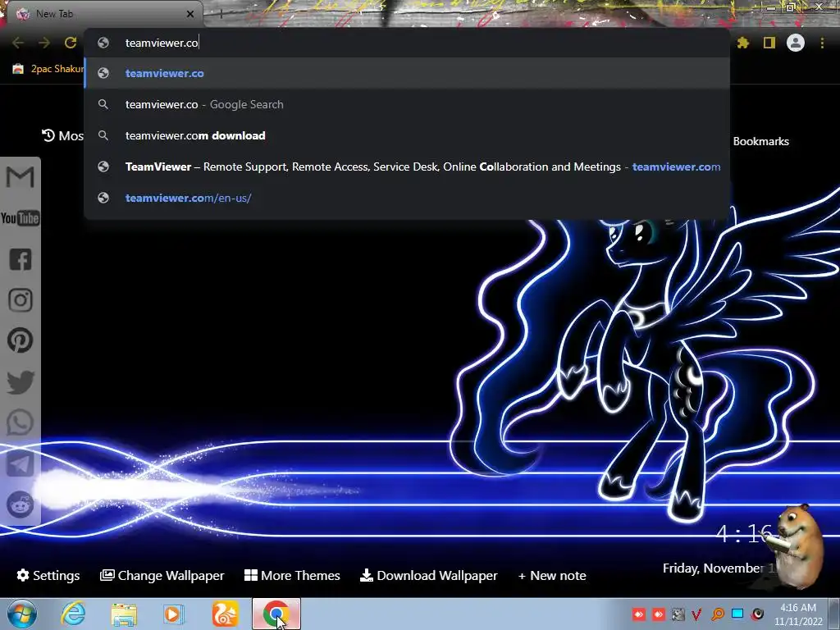This screenshot has height=630, width=840.
Task: Toggle the browser side panel
Action: (769, 43)
